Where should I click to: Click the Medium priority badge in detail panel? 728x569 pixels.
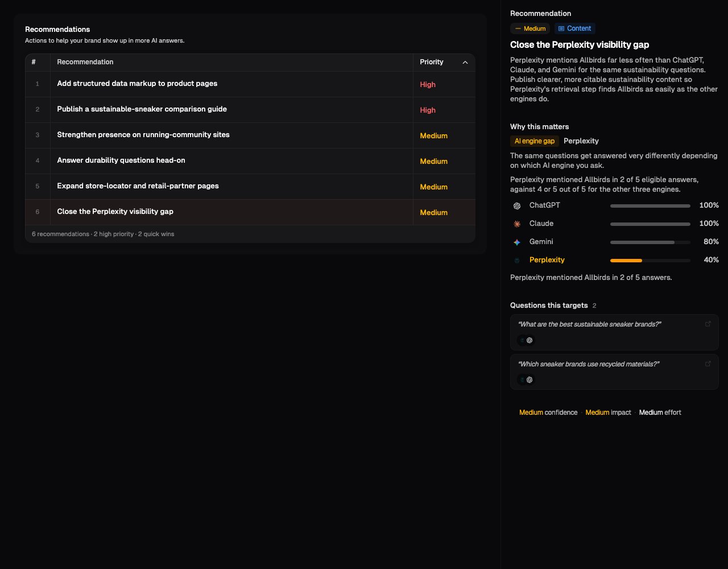pyautogui.click(x=530, y=28)
